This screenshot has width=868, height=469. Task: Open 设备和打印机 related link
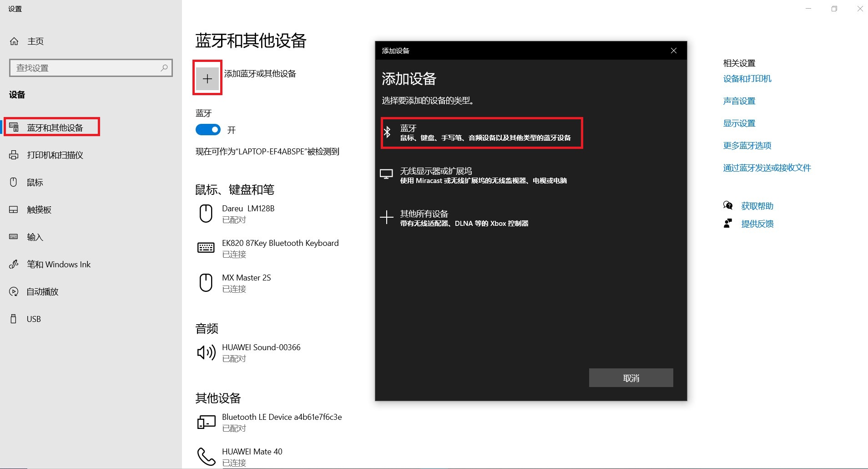coord(747,79)
